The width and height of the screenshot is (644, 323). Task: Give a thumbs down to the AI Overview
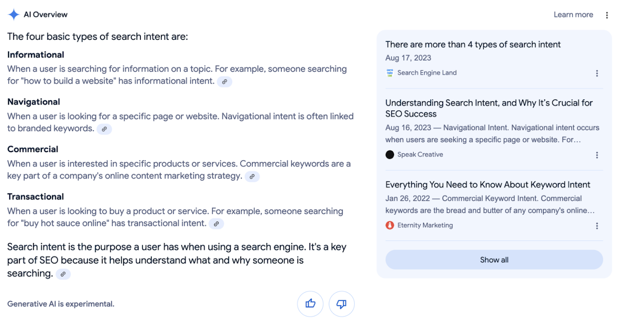(x=342, y=304)
